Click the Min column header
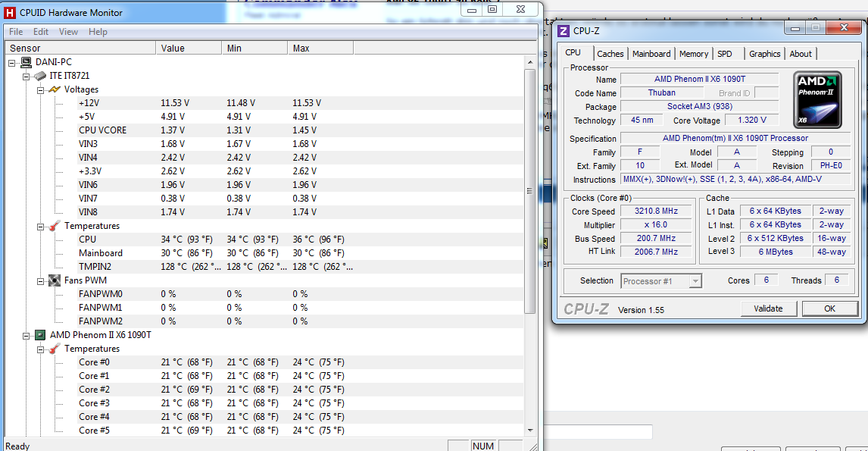This screenshot has height=451, width=868. [254, 49]
